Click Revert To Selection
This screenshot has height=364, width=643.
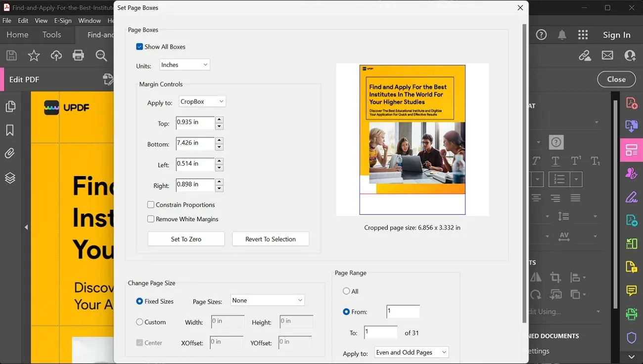(271, 239)
